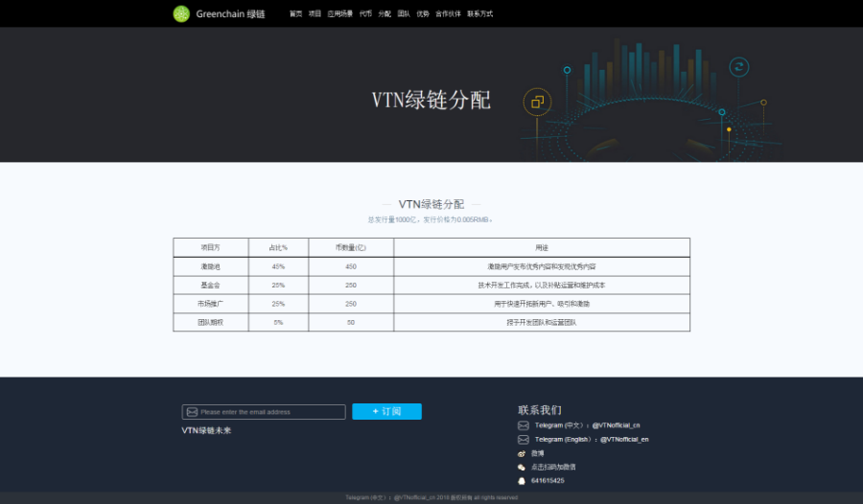This screenshot has width=863, height=504.
Task: Open Telegram (English) @VTNofficial_en link
Action: (592, 440)
